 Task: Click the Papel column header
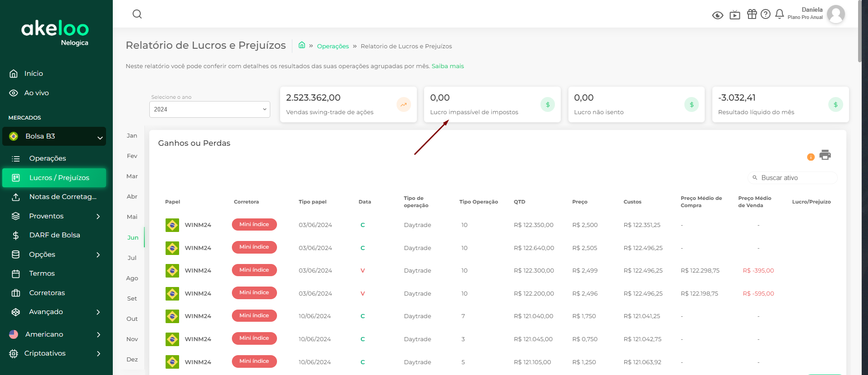point(173,202)
